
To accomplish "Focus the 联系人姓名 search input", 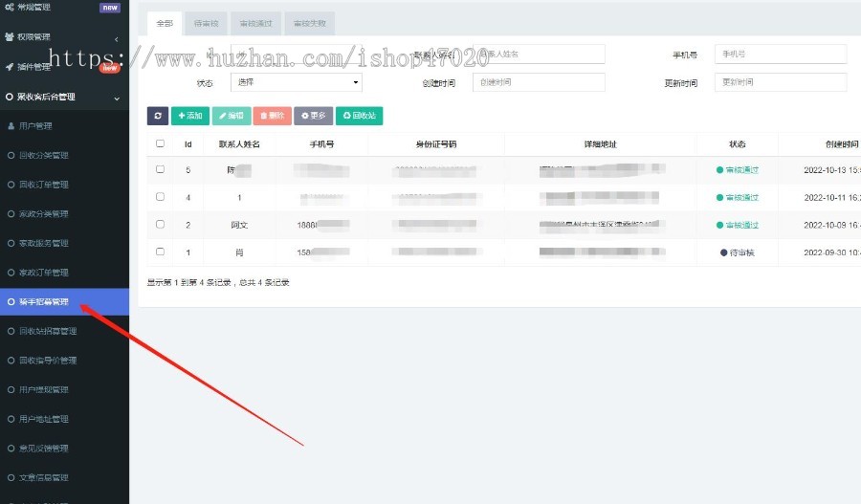I will pos(540,54).
